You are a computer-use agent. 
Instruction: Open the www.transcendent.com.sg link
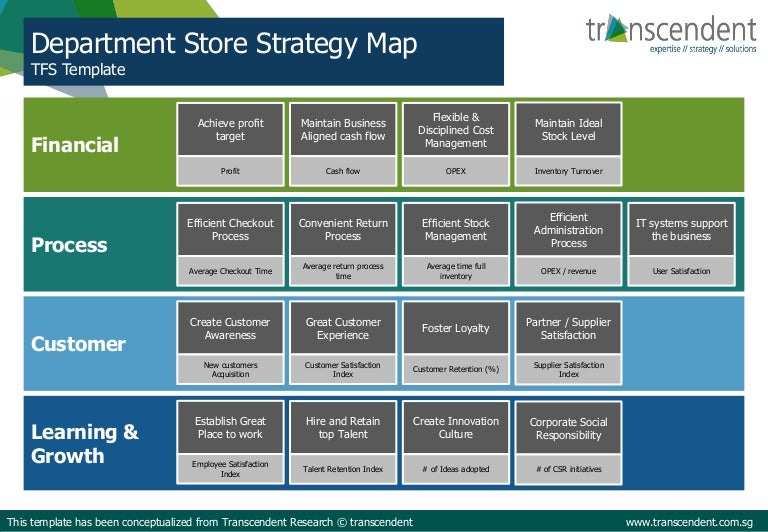pos(689,522)
